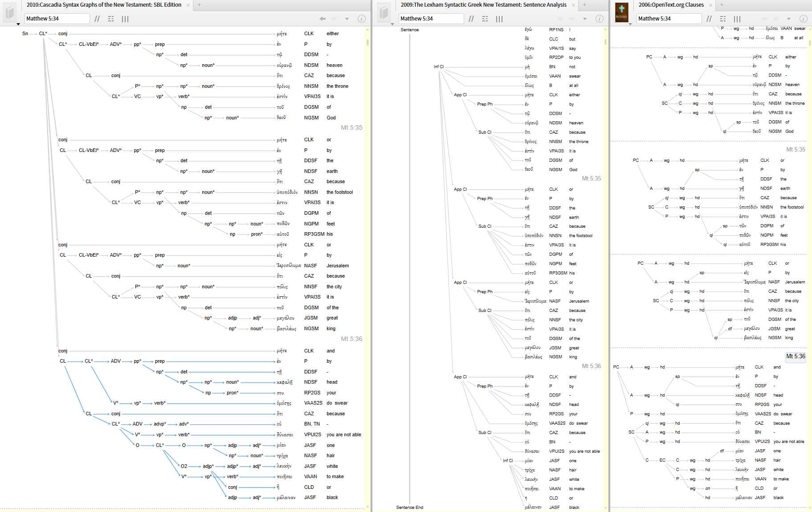812x512 pixels.
Task: Open visual filters icon in Lexham panel
Action: pyautogui.click(x=485, y=19)
